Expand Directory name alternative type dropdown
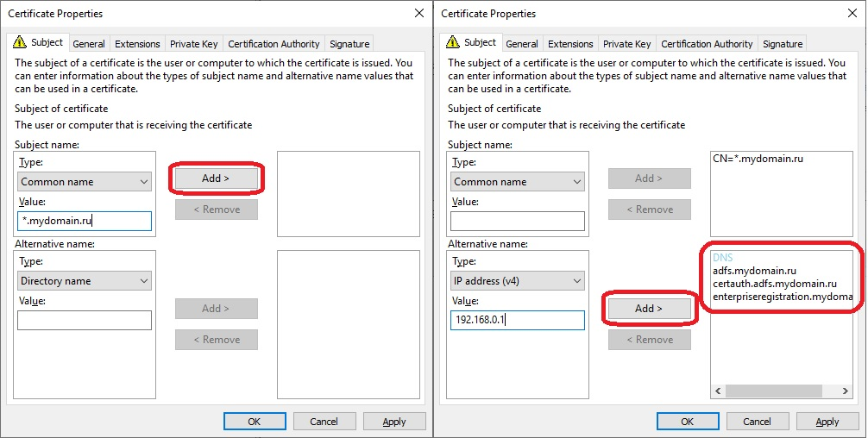 coord(85,281)
